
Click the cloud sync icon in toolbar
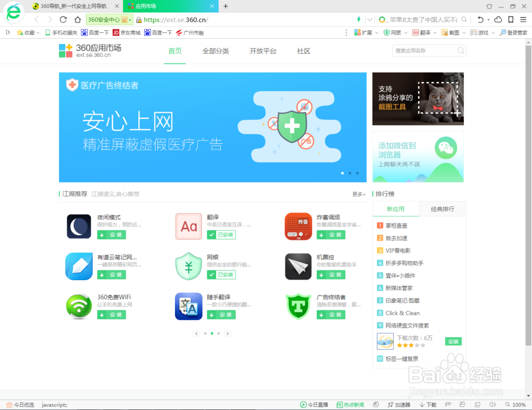(x=498, y=20)
